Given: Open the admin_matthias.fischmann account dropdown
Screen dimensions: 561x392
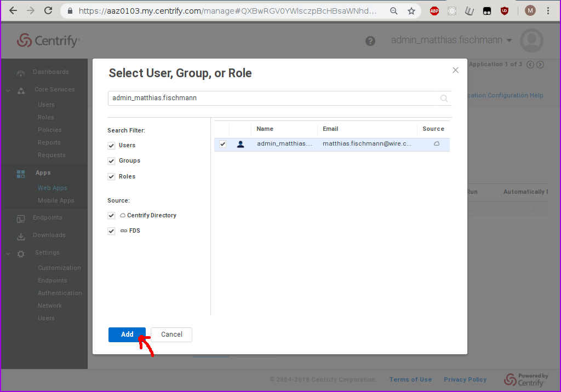Looking at the screenshot, I should click(451, 41).
